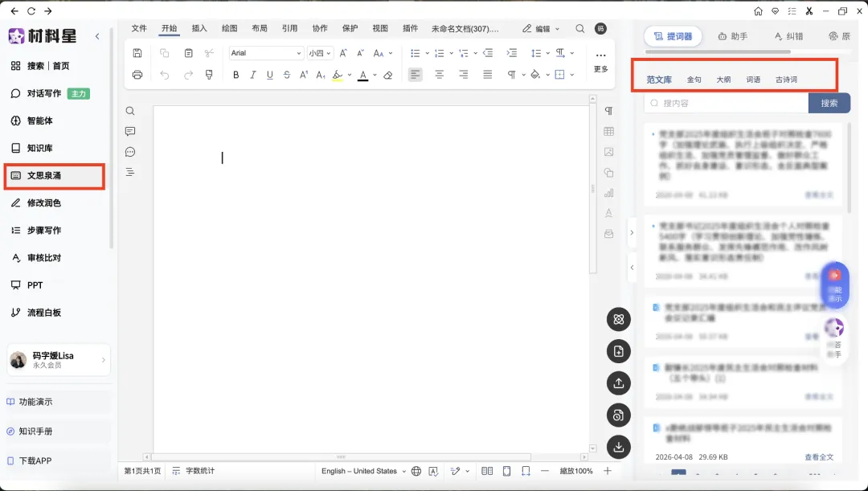Click the Paste clipboard icon

(x=188, y=53)
